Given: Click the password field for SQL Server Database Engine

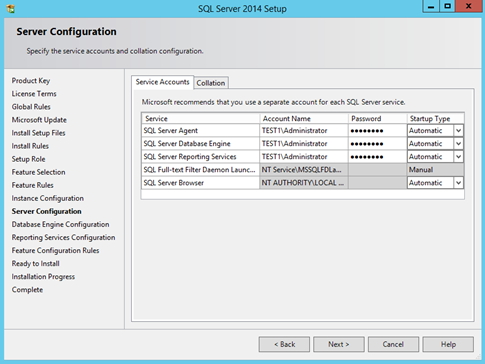Looking at the screenshot, I should pos(377,143).
